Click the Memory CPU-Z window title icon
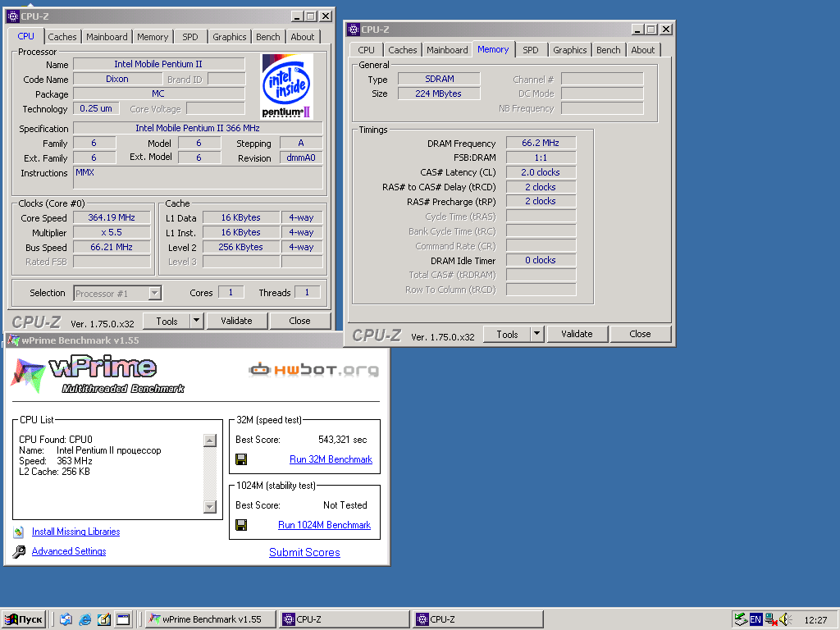The height and width of the screenshot is (630, 840). [x=354, y=30]
